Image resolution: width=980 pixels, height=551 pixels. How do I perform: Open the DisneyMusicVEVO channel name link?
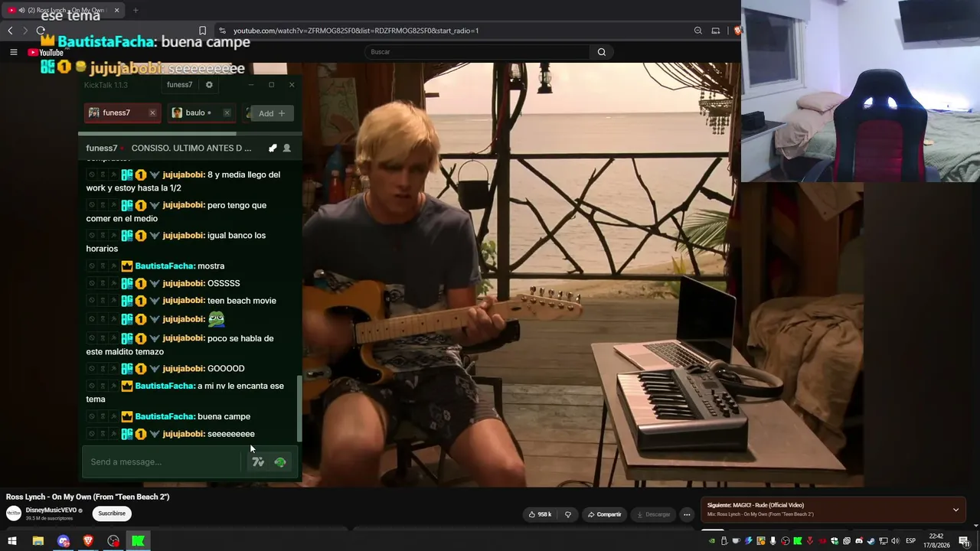51,510
